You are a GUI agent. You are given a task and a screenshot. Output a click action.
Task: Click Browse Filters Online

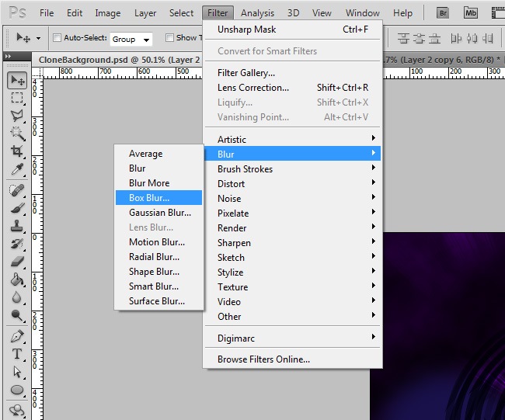(x=263, y=359)
